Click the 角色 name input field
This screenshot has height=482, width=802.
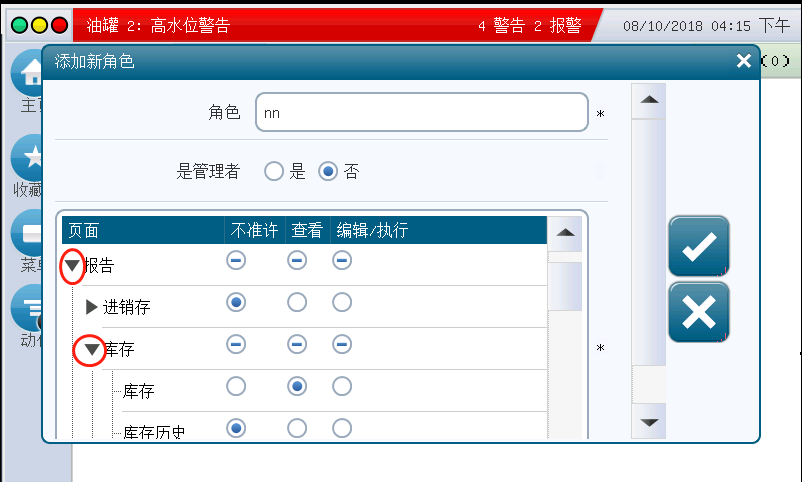coord(421,113)
